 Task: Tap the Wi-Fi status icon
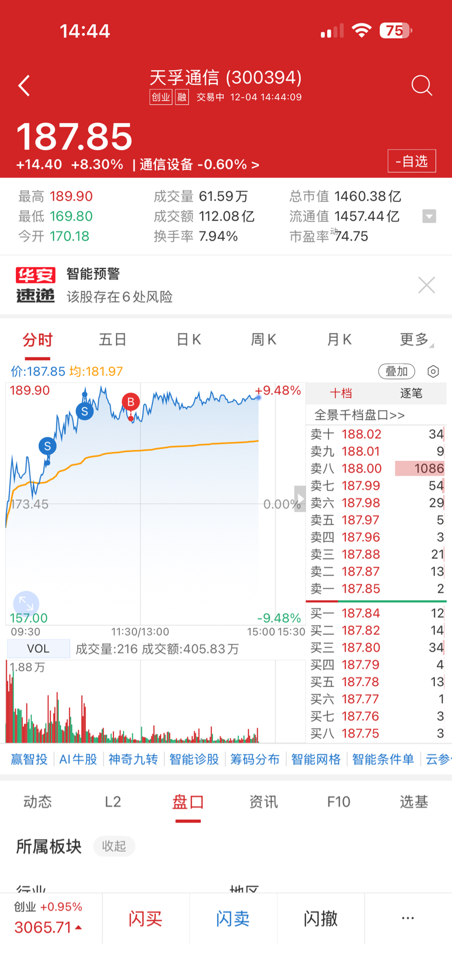[x=361, y=31]
